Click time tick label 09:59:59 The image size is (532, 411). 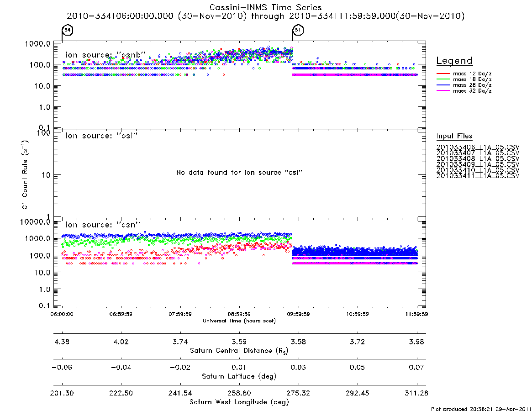298,314
